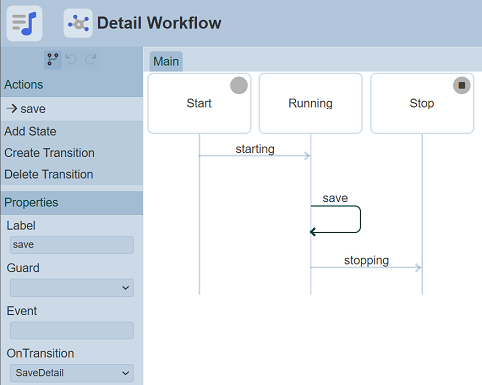Select the starting transition label
This screenshot has width=482, height=385.
pyautogui.click(x=255, y=149)
